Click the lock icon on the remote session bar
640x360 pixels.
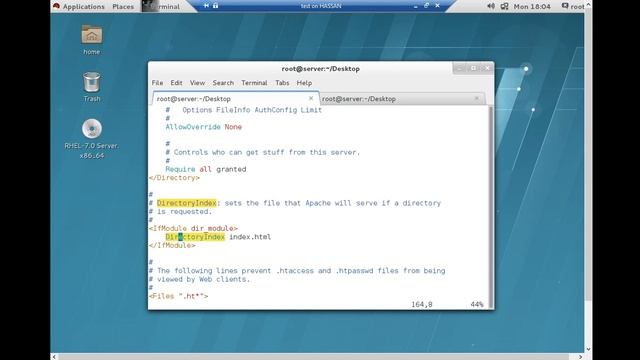215,6
